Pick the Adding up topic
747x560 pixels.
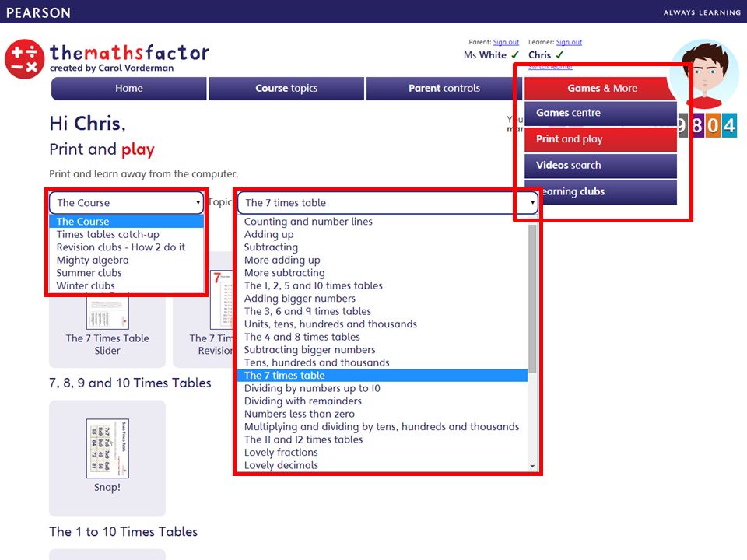(x=383, y=234)
